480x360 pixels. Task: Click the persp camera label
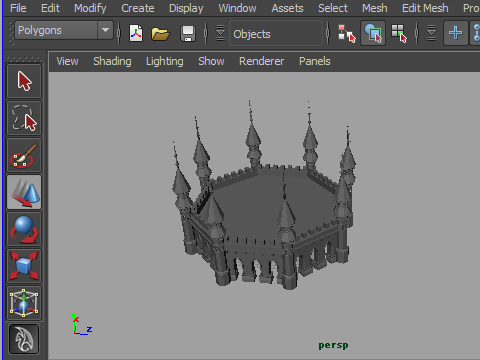pyautogui.click(x=333, y=345)
